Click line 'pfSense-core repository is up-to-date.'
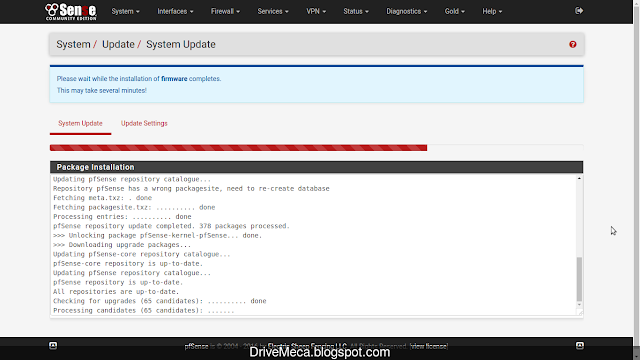Screen dimensions: 640x360 tap(128, 264)
